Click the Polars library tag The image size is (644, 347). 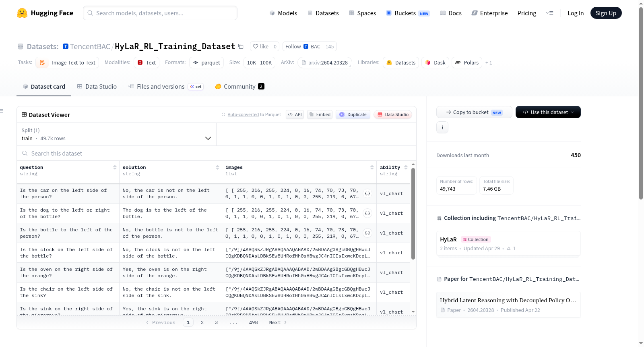coord(467,62)
